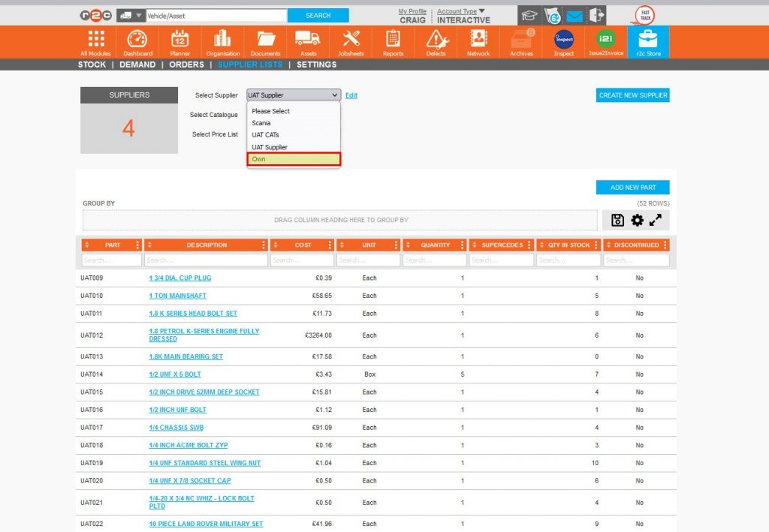Open the Reports module

pos(393,41)
